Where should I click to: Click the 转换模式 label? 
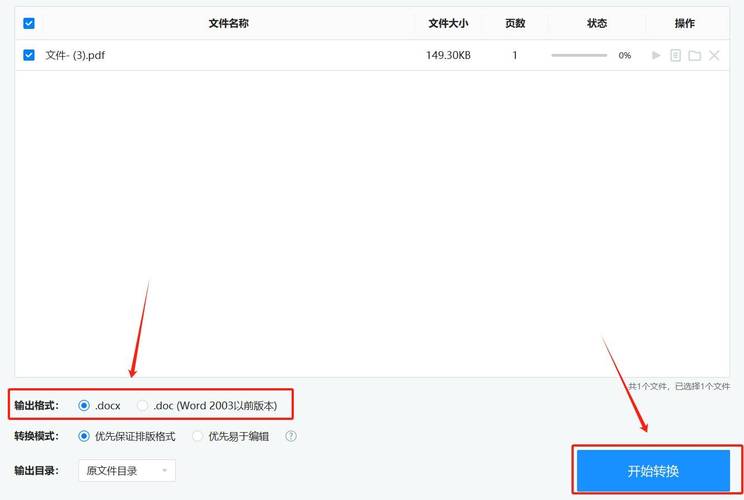tap(37, 436)
